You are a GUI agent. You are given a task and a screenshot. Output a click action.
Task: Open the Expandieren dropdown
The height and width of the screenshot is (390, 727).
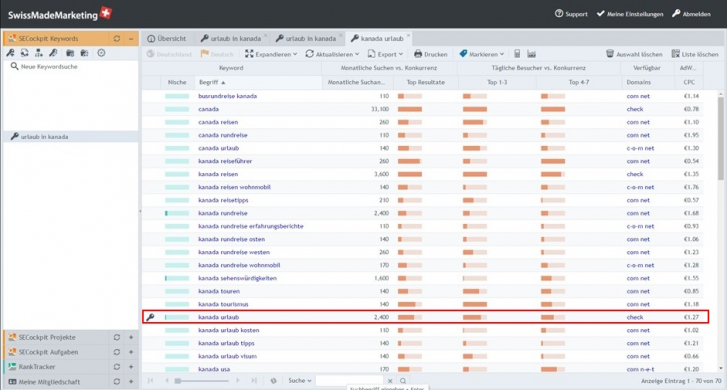tap(271, 54)
